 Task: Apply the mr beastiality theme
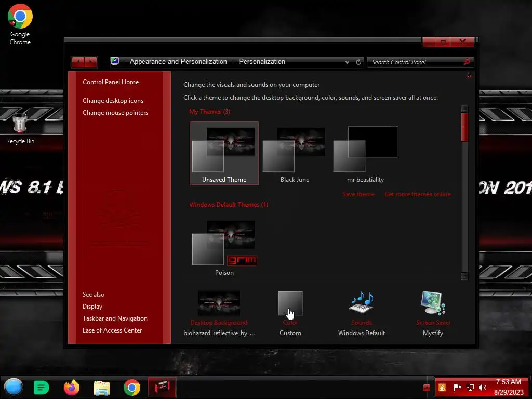(365, 153)
